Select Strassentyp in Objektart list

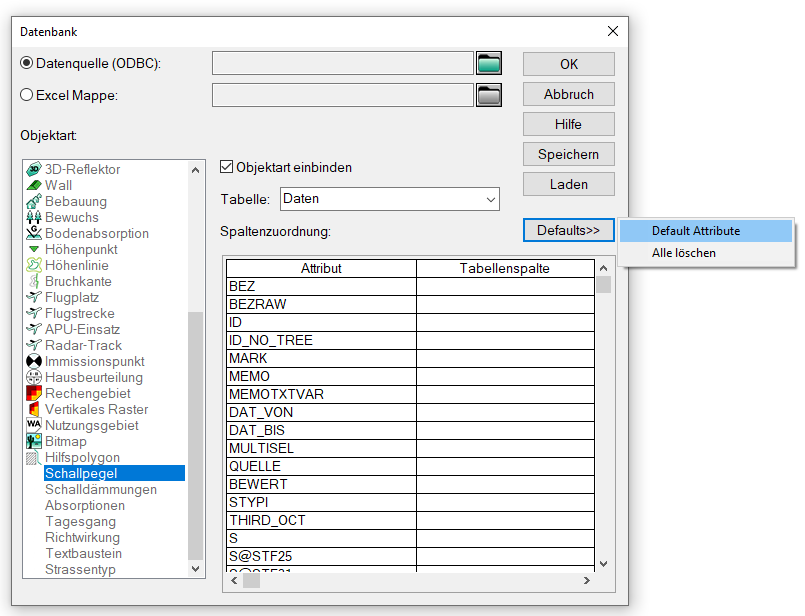tap(81, 569)
